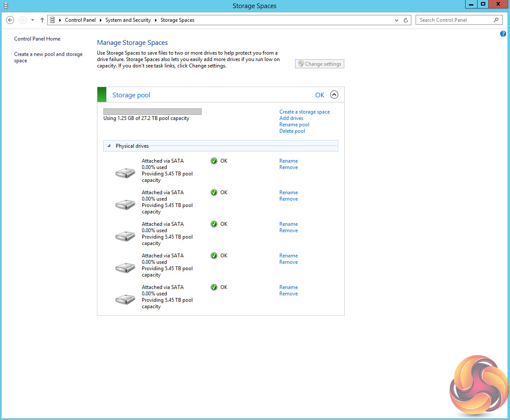The width and height of the screenshot is (510, 420).
Task: Click the Storage Spaces icon in the address bar
Action: [53, 20]
